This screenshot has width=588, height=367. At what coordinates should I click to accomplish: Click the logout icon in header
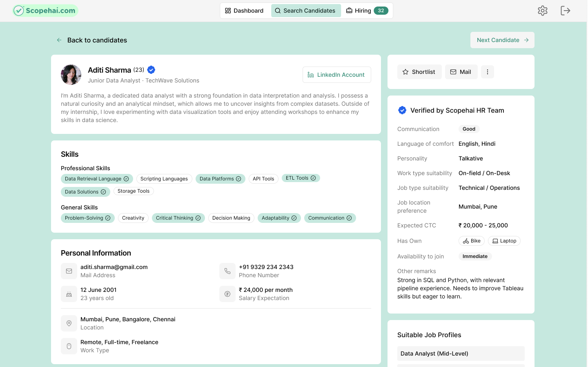(565, 11)
